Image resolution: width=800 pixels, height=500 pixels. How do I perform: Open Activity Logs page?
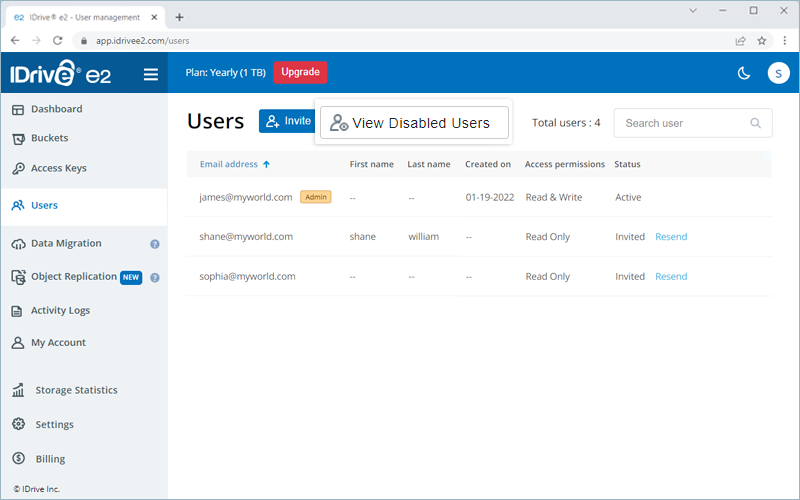pos(60,311)
